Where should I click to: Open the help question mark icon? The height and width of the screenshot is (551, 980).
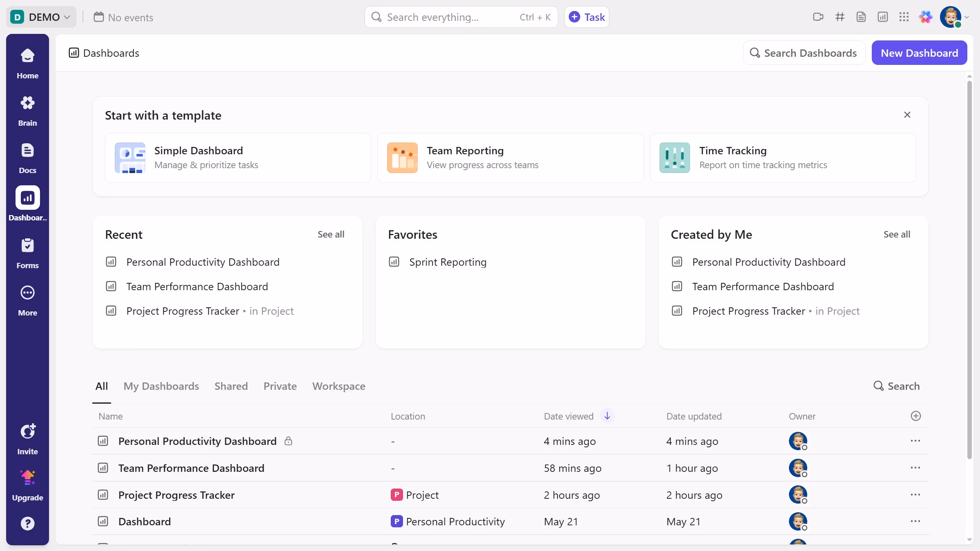click(x=27, y=523)
